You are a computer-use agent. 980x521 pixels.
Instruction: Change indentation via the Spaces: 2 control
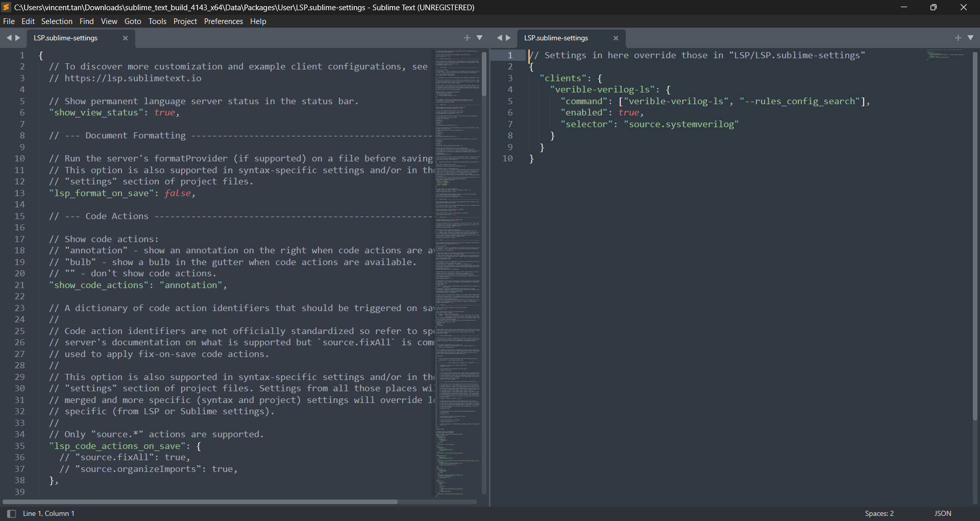click(x=879, y=513)
